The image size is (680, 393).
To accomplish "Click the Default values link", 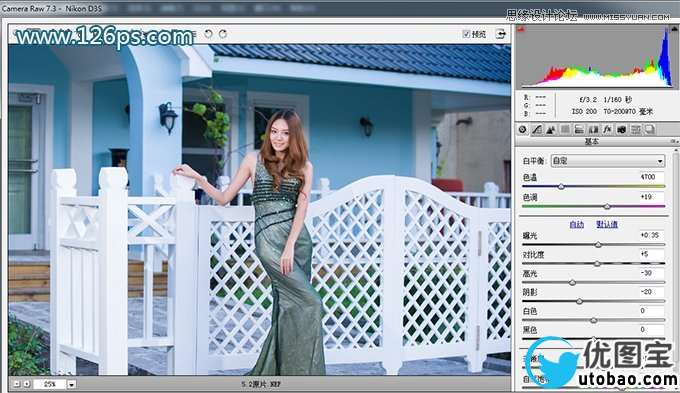I will tap(607, 224).
